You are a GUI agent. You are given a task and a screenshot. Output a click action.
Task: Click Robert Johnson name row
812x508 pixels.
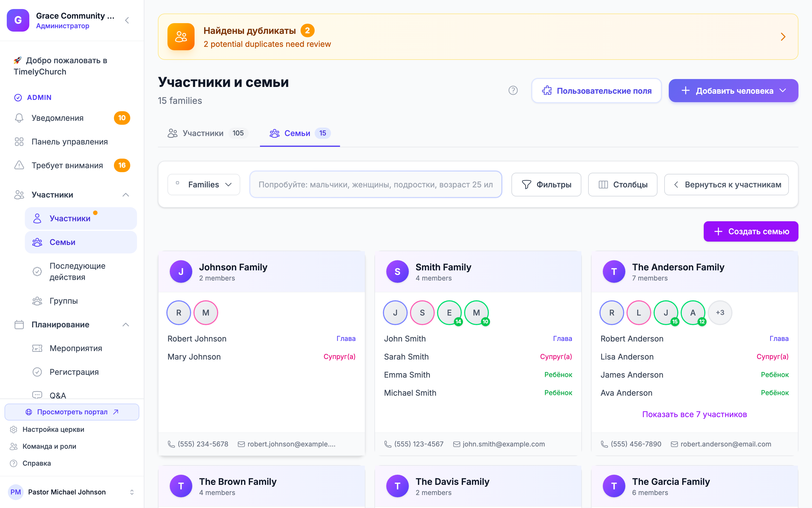pyautogui.click(x=261, y=339)
